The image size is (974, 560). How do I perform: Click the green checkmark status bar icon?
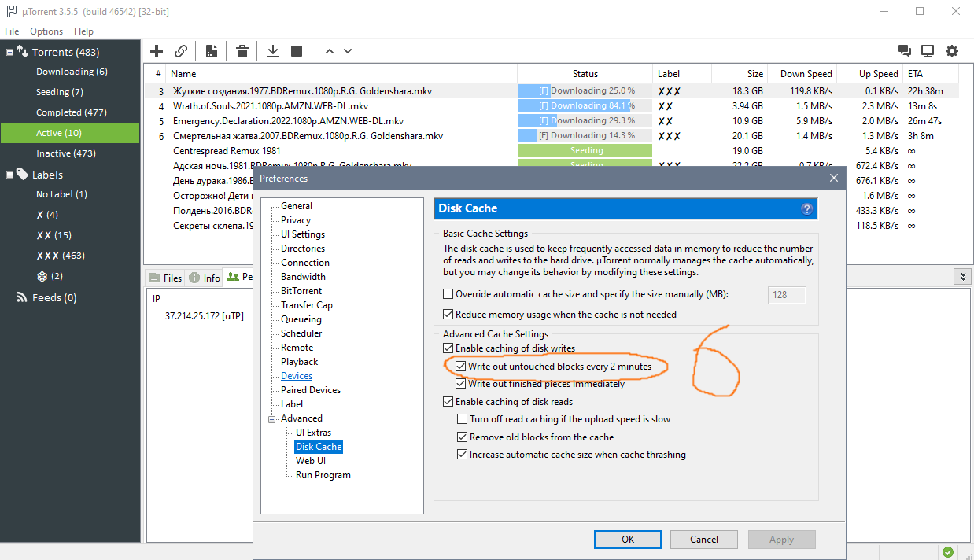click(x=948, y=552)
